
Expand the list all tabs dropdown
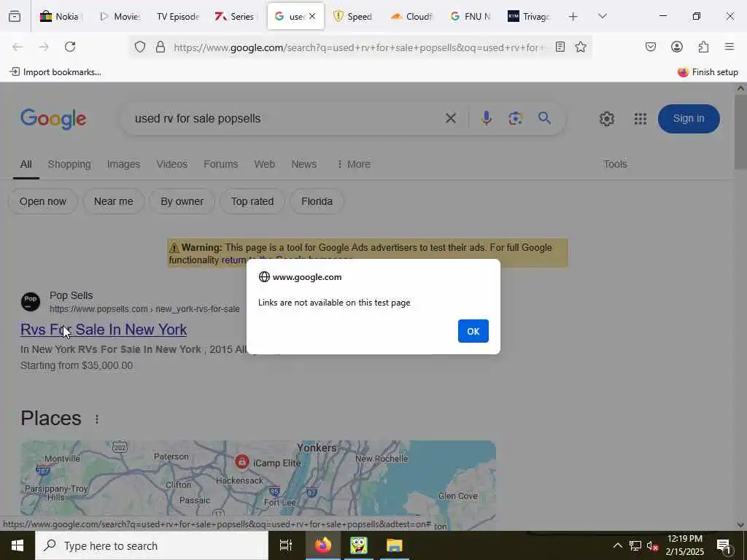tap(603, 17)
